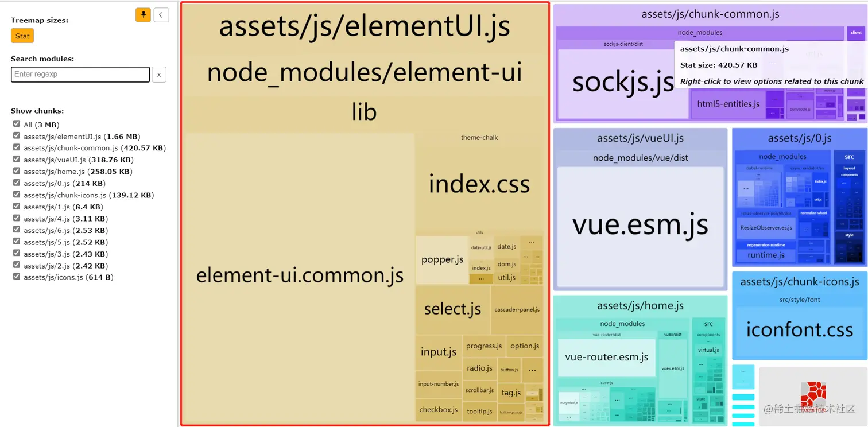Click the sockjs-client/dist folder label
This screenshot has height=427, width=868.
coord(623,44)
